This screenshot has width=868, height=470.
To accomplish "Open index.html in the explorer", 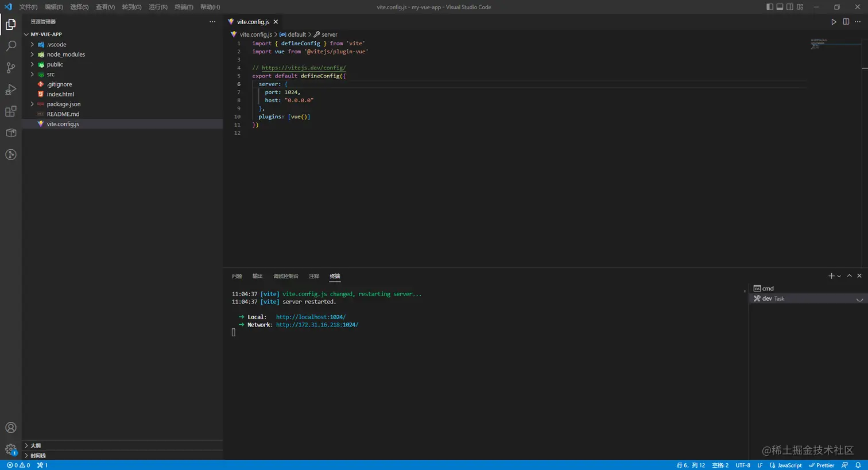I will pyautogui.click(x=60, y=94).
